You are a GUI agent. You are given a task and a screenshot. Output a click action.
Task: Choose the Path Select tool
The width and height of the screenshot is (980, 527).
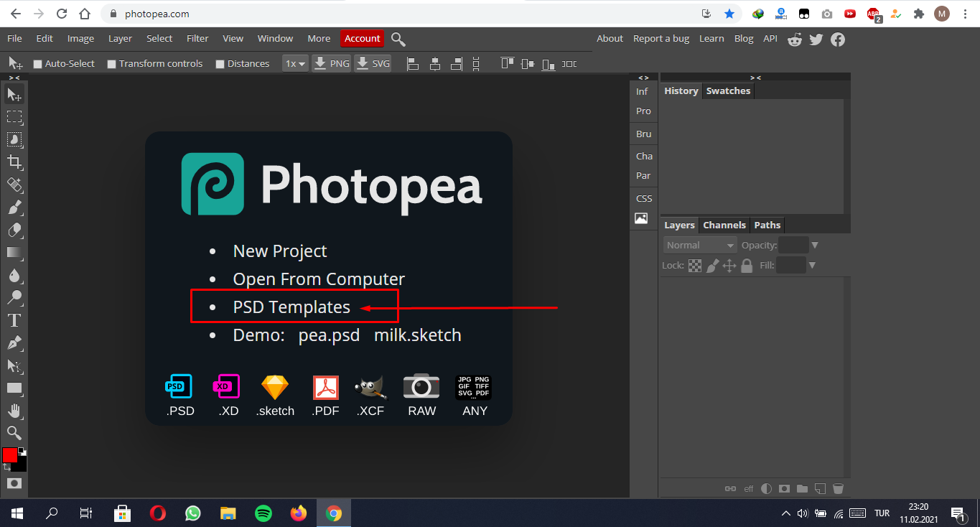(x=14, y=365)
